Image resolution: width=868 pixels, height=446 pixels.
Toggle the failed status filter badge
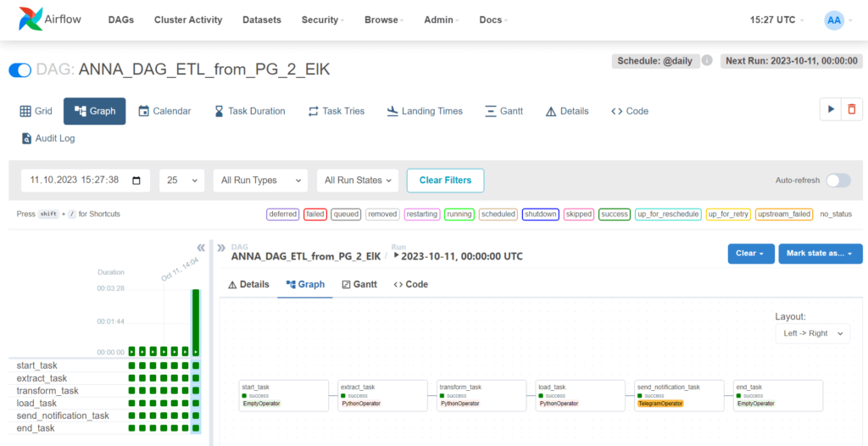pyautogui.click(x=315, y=214)
